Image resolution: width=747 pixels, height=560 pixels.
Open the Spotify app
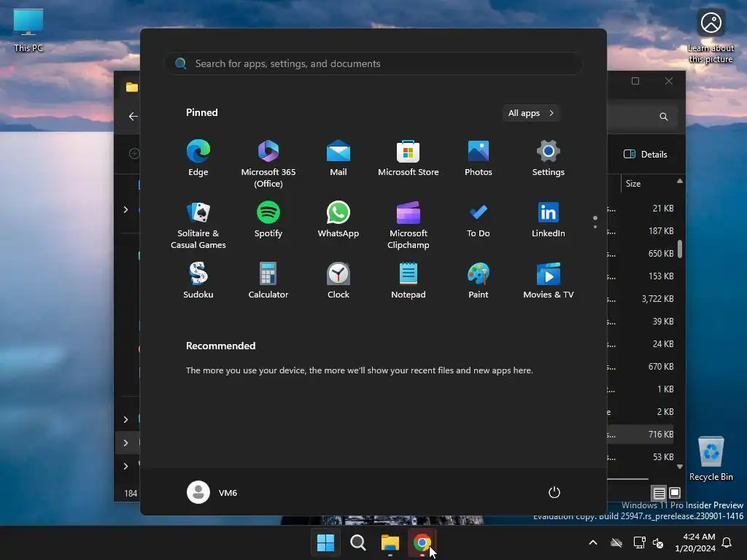point(268,219)
